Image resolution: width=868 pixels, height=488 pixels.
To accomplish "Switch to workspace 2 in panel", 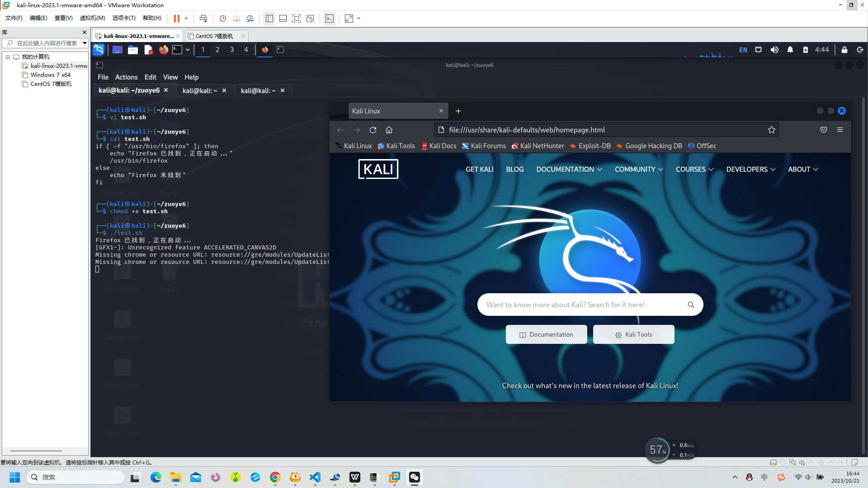I will [217, 50].
